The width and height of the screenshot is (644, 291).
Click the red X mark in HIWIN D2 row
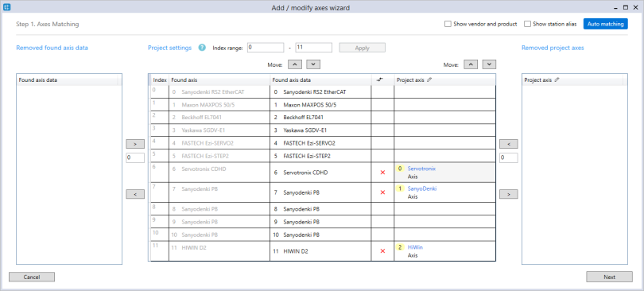pyautogui.click(x=382, y=251)
